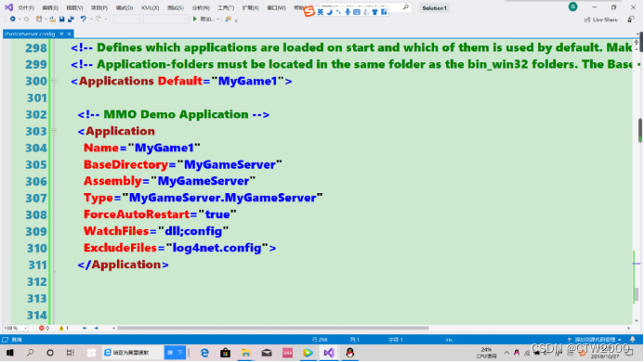Click the Save All toolbar icon

coord(71,19)
